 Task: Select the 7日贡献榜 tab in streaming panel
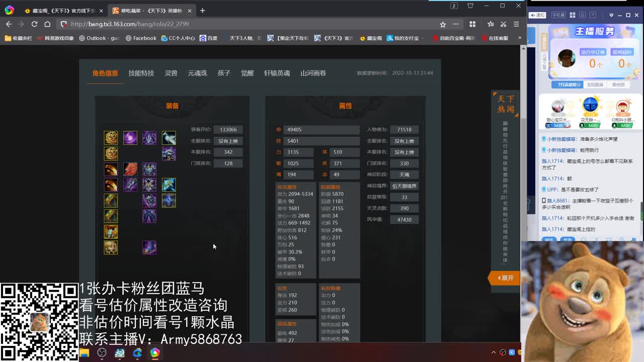tap(567, 84)
